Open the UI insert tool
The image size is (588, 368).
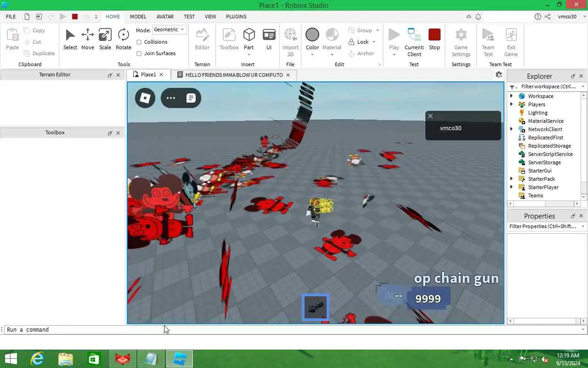[x=269, y=39]
